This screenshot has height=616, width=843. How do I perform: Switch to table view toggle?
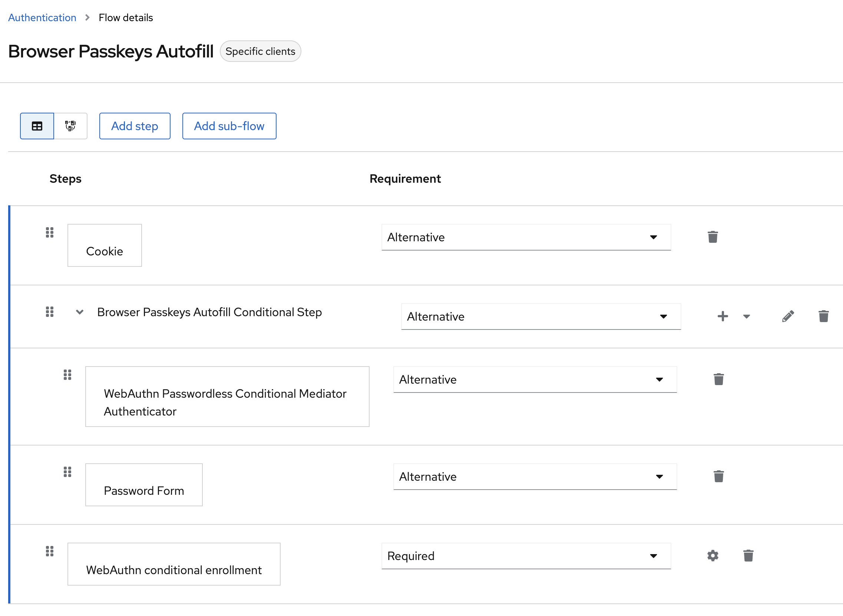click(x=37, y=126)
